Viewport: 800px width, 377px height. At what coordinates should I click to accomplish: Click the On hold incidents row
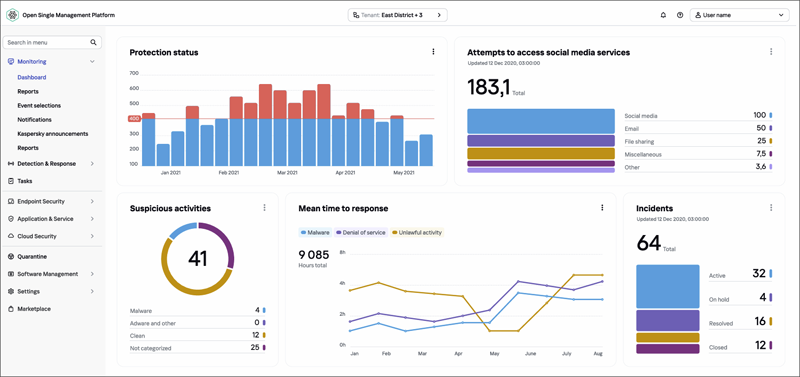(x=740, y=298)
